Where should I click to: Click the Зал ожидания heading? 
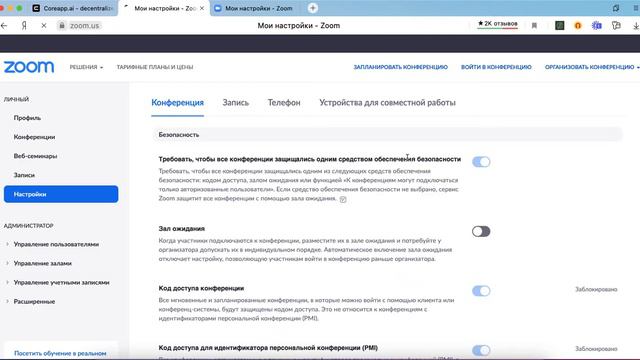182,229
